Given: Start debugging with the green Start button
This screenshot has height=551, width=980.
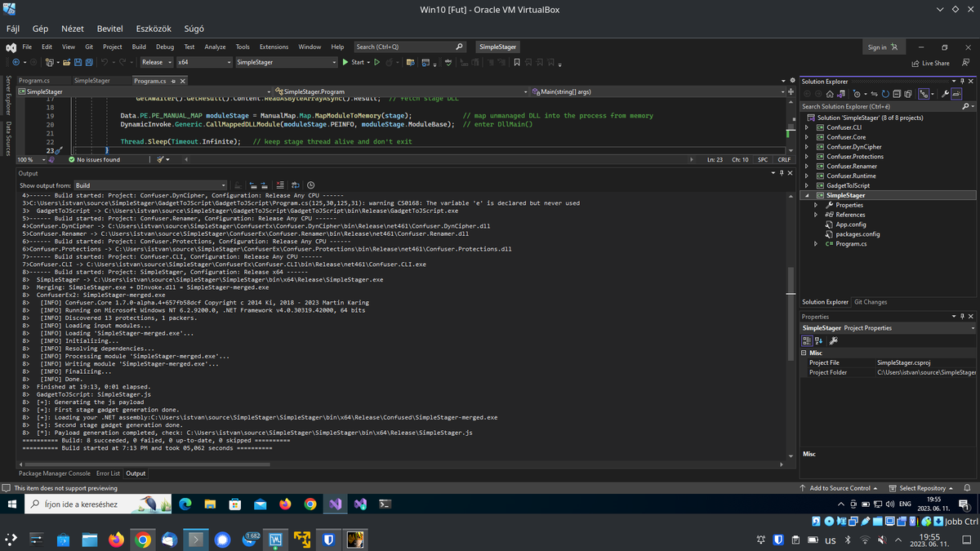Looking at the screenshot, I should 354,62.
